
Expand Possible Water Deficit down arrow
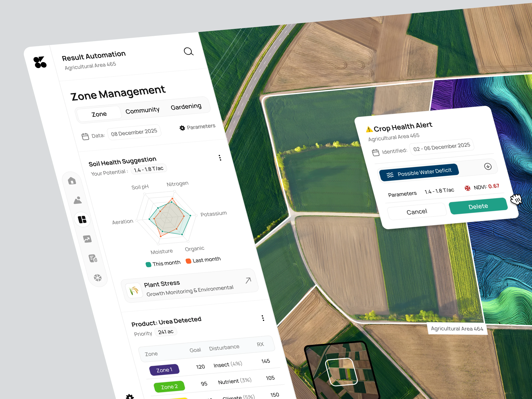coord(488,166)
